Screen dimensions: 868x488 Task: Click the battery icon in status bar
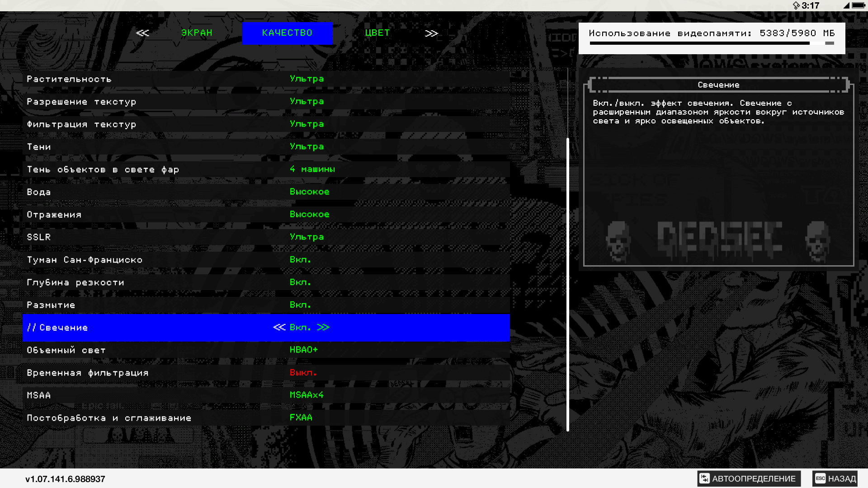859,5
